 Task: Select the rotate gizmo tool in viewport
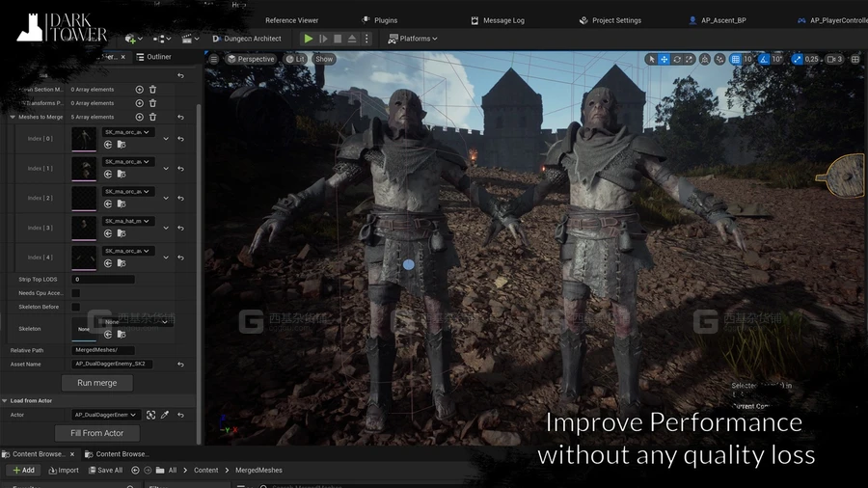coord(676,59)
